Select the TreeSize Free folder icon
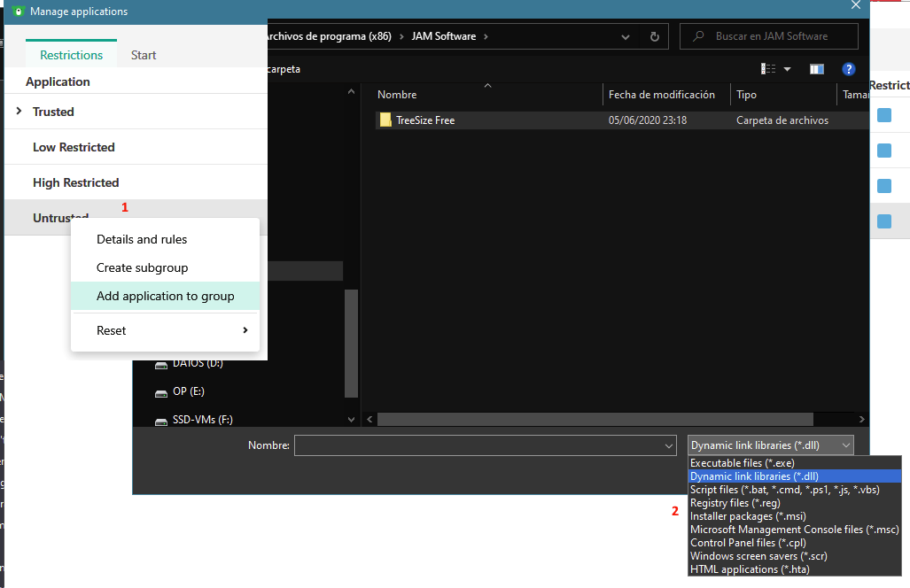This screenshot has width=910, height=588. [385, 120]
